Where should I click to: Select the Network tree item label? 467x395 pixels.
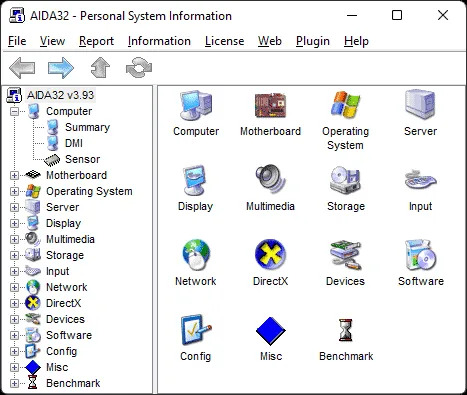(x=66, y=287)
